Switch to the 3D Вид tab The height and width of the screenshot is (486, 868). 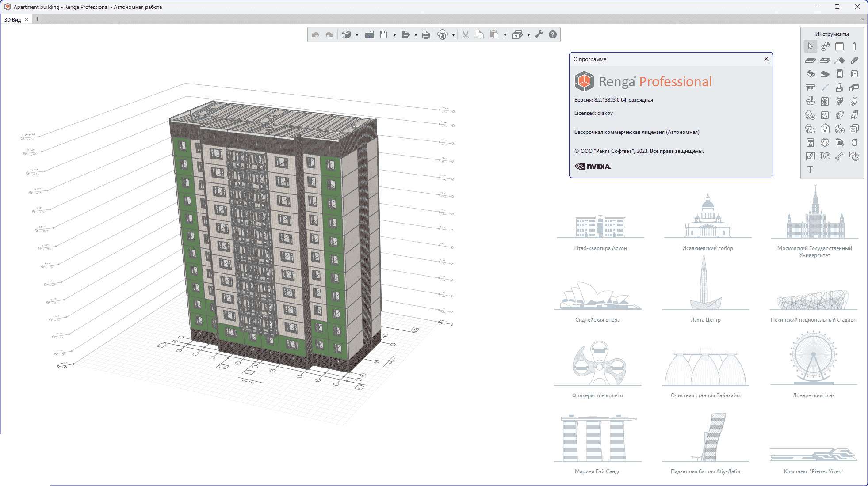point(13,19)
